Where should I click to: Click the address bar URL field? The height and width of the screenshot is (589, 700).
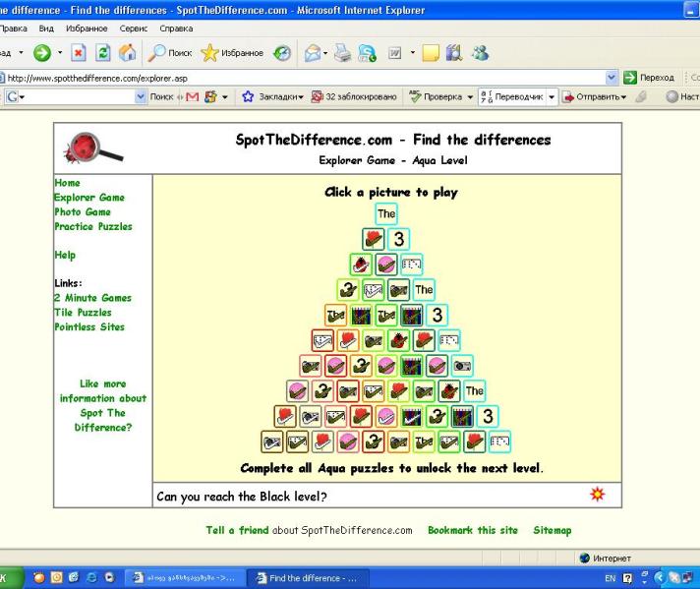304,78
